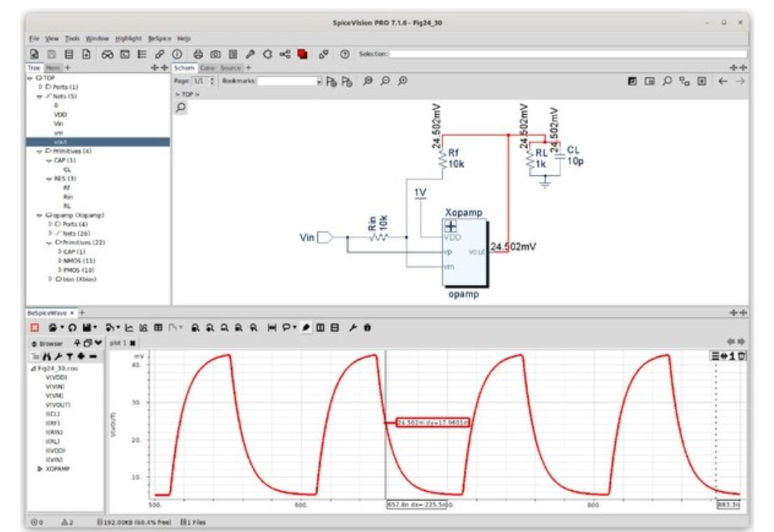The image size is (774, 532).
Task: Click the Selection input field
Action: [568, 54]
